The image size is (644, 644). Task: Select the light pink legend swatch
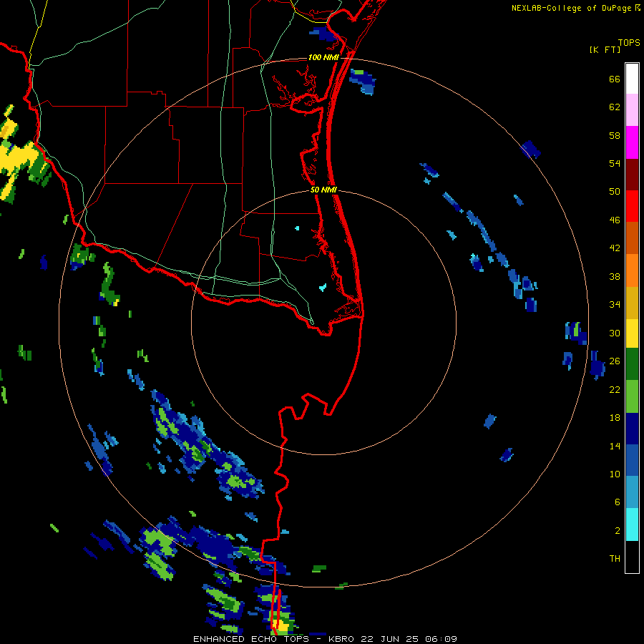click(632, 109)
